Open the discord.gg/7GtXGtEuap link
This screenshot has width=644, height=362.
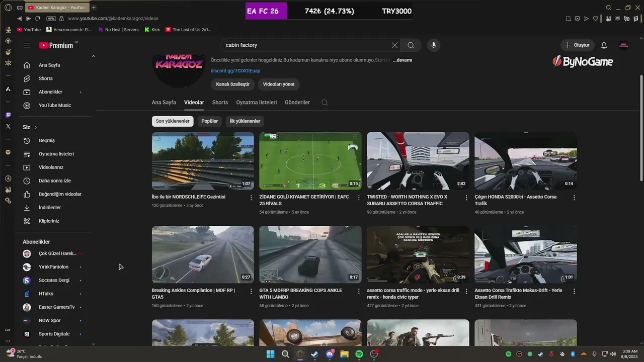(x=235, y=71)
